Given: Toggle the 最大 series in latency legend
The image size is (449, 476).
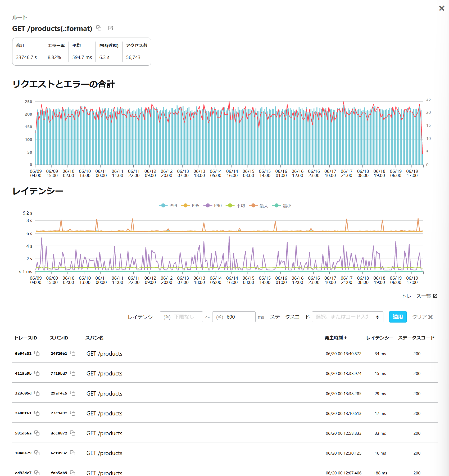Looking at the screenshot, I should click(258, 206).
